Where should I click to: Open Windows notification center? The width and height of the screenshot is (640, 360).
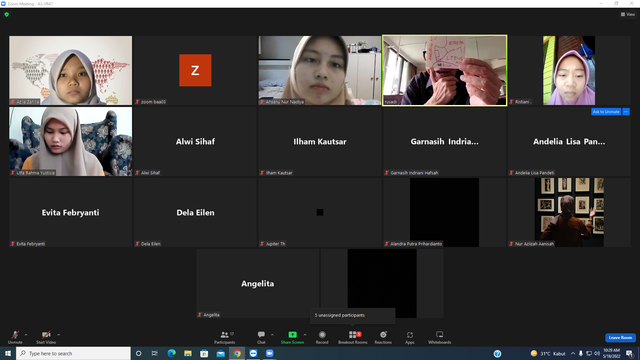tap(629, 353)
